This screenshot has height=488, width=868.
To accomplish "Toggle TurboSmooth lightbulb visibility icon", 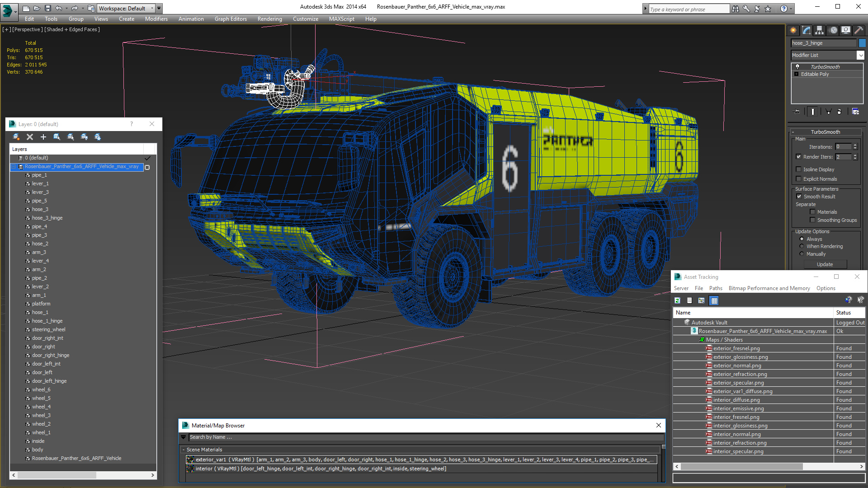I will [797, 66].
